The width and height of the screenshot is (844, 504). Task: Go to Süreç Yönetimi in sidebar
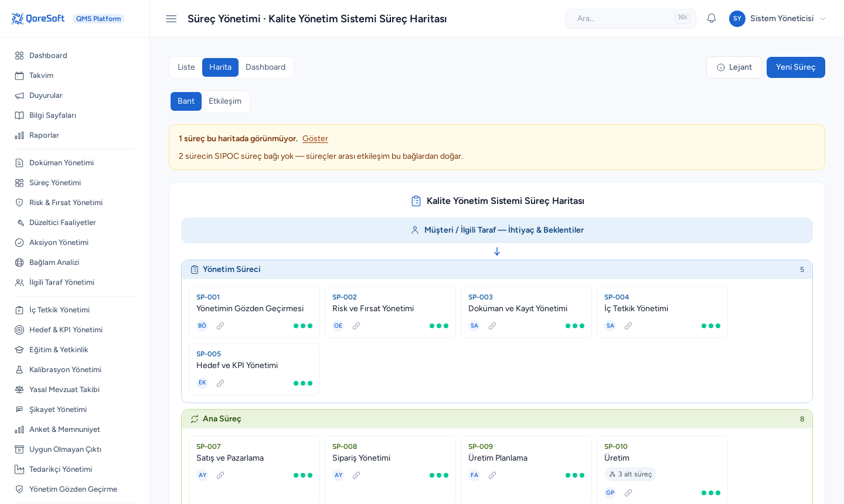(75, 183)
